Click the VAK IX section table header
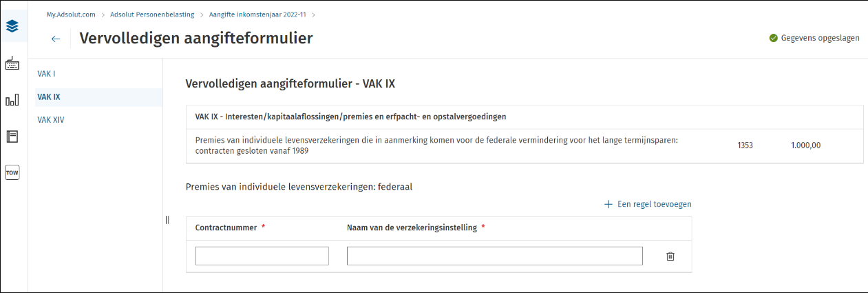The height and width of the screenshot is (293, 868). 525,117
